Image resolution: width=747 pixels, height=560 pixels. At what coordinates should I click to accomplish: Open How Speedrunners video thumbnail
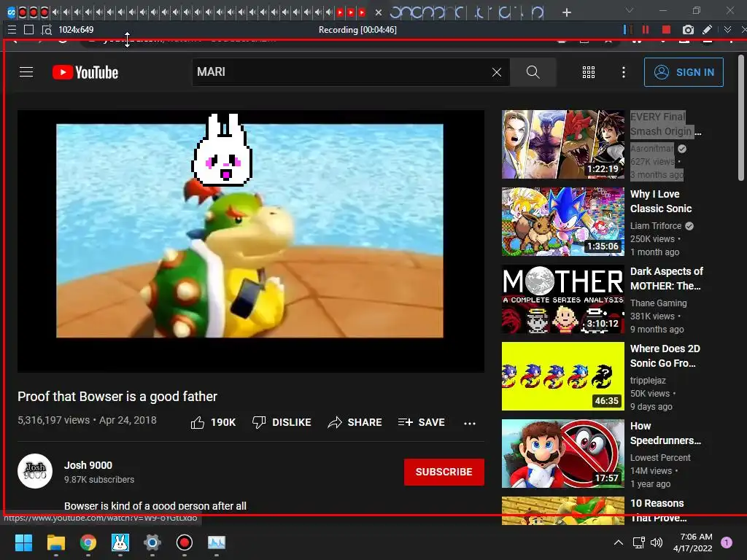click(x=562, y=454)
